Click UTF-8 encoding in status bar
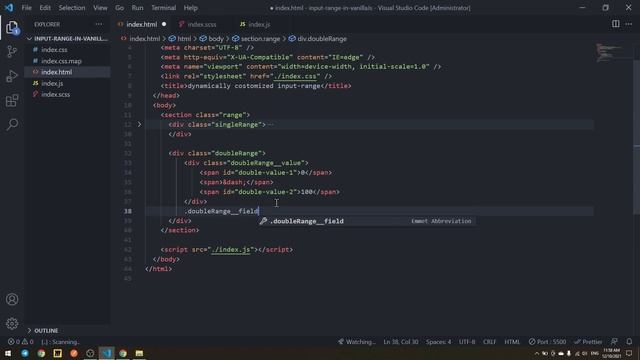640x360 pixels. coord(467,342)
